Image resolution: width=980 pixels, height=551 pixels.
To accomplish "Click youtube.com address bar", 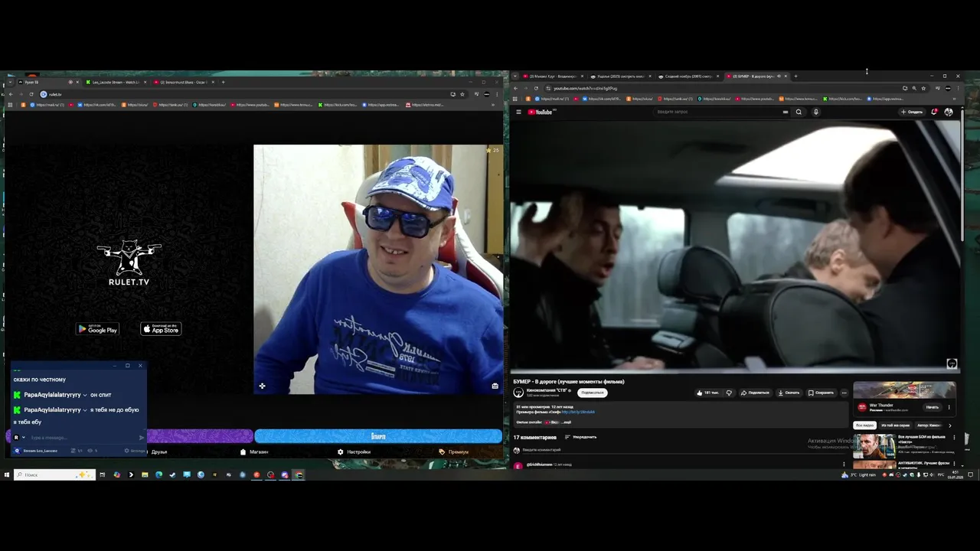I will (x=720, y=88).
